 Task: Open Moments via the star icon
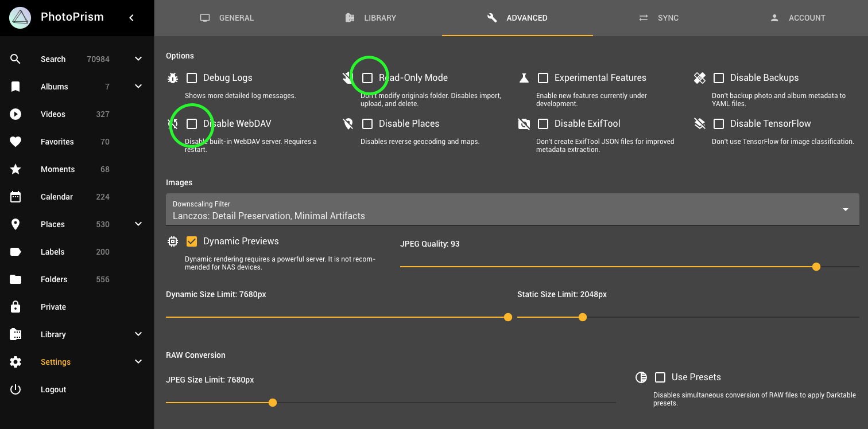click(15, 169)
